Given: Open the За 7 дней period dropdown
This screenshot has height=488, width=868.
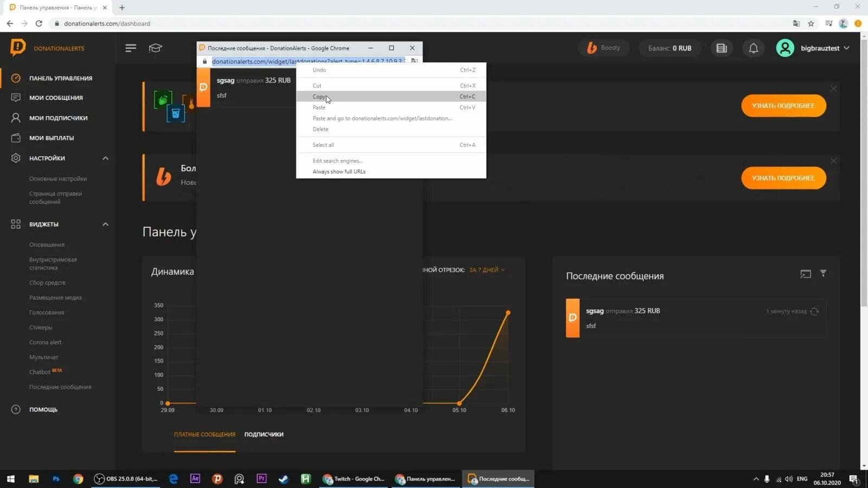Looking at the screenshot, I should pyautogui.click(x=487, y=270).
